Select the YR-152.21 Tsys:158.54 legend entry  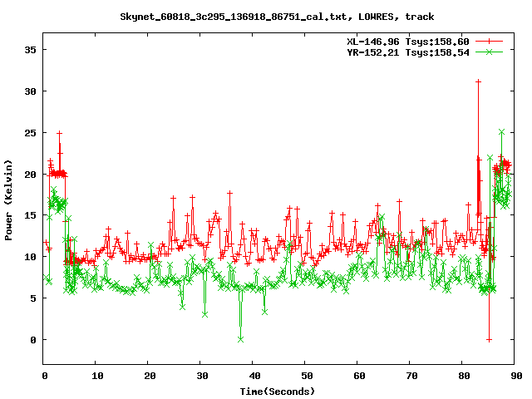(x=408, y=52)
